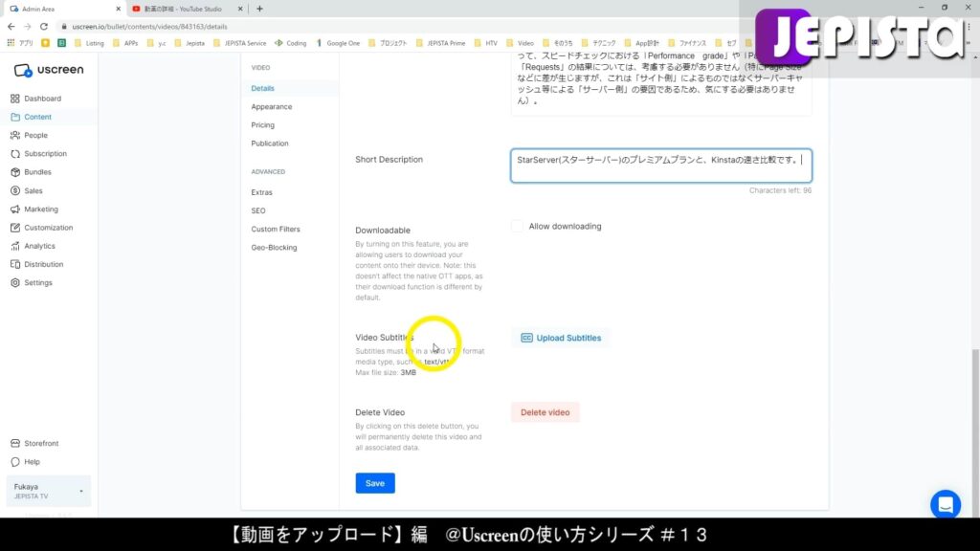Open the Jepista bookmark folder

click(189, 43)
